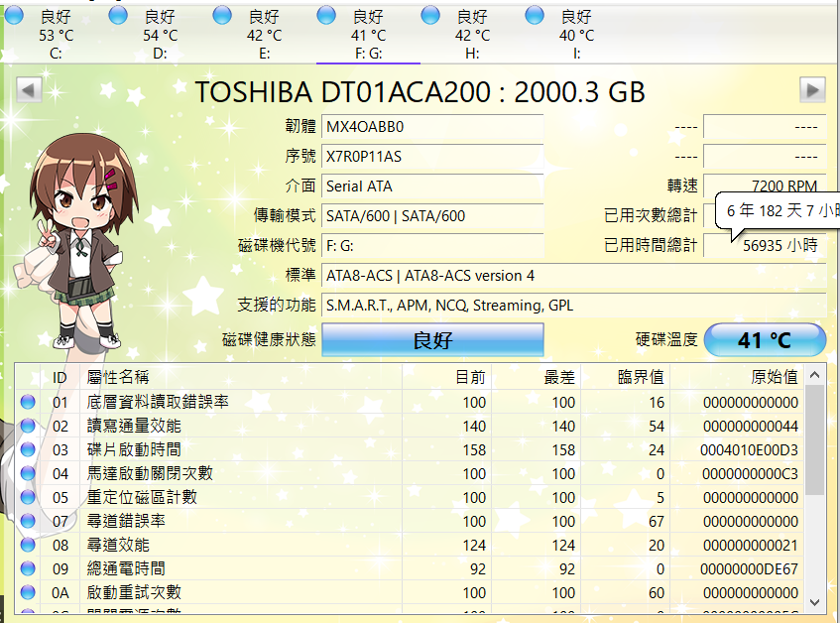This screenshot has height=623, width=840.
Task: Click the firmware field MX4OABB0
Action: coord(432,127)
